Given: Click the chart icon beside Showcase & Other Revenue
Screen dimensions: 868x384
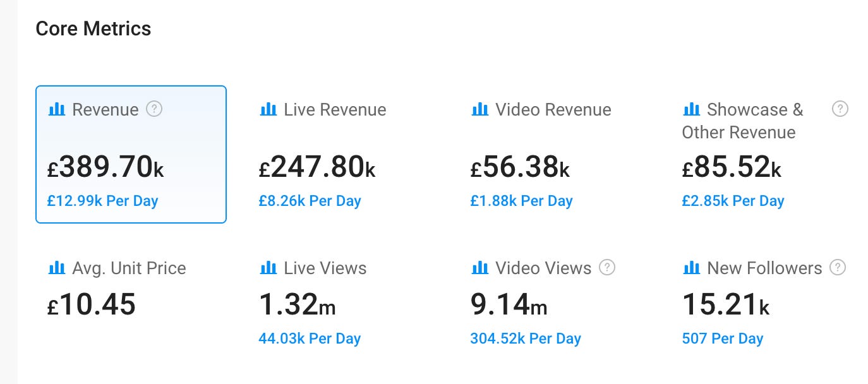Looking at the screenshot, I should click(x=692, y=109).
